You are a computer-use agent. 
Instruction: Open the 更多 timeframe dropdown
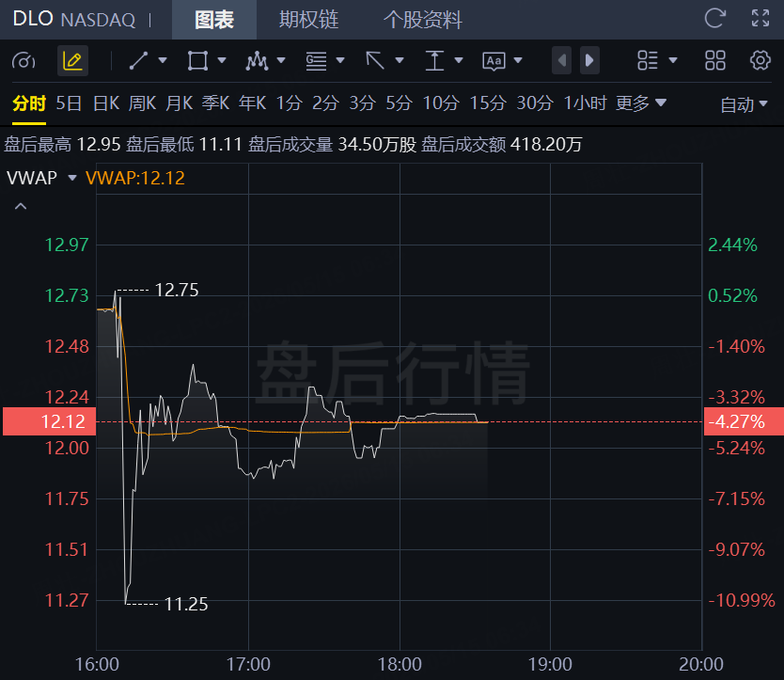pyautogui.click(x=641, y=103)
